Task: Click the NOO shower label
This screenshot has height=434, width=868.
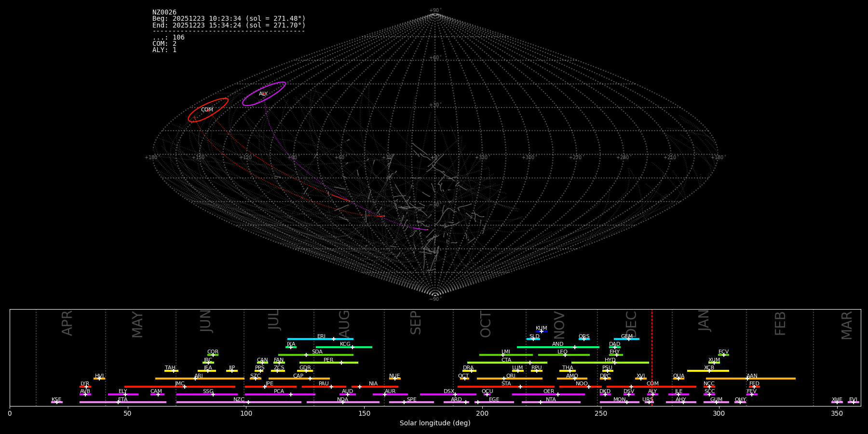Action: pos(582,384)
